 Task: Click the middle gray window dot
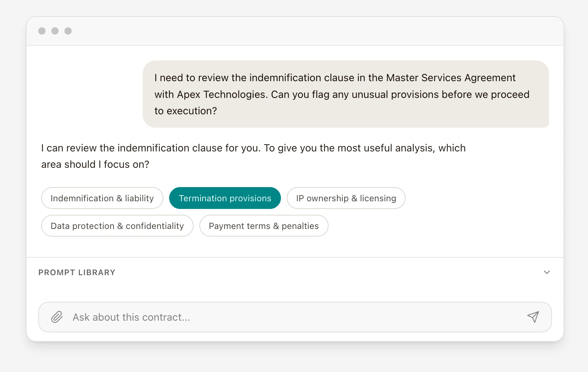click(55, 31)
